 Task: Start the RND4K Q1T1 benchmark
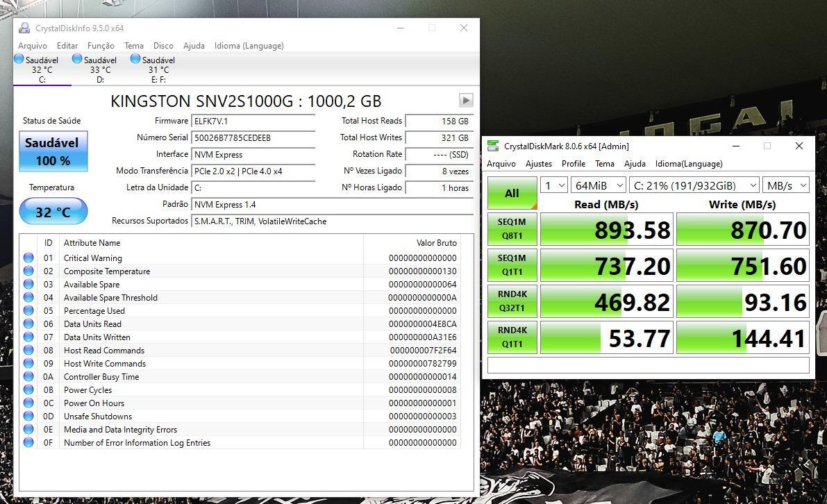click(x=512, y=337)
